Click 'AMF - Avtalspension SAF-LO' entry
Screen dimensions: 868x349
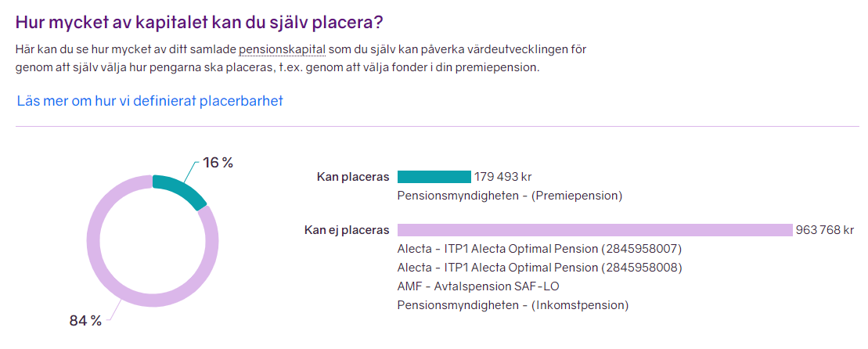click(x=478, y=286)
